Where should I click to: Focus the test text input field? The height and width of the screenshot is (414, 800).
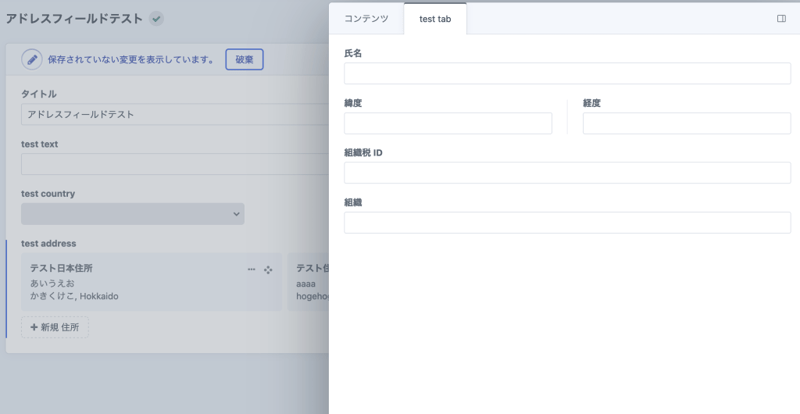point(175,164)
